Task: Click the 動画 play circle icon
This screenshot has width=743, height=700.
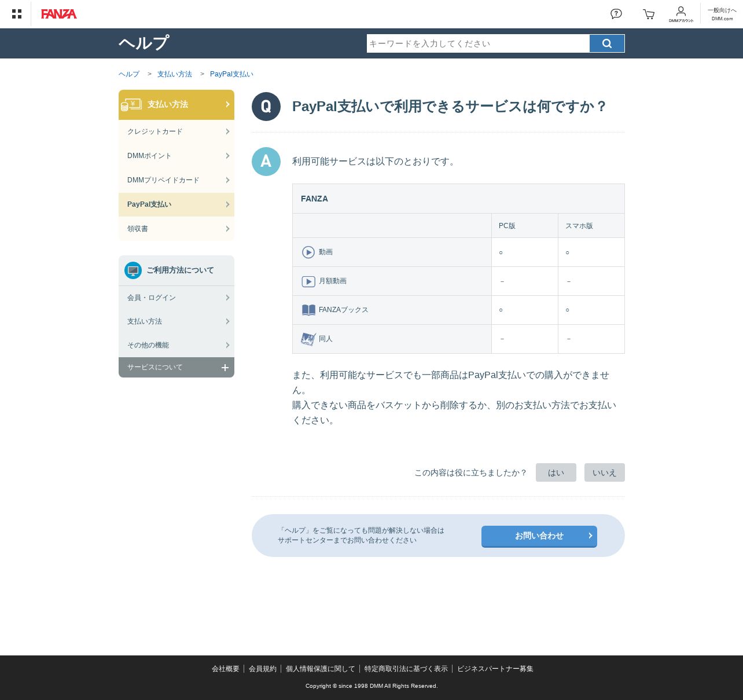Action: click(308, 252)
